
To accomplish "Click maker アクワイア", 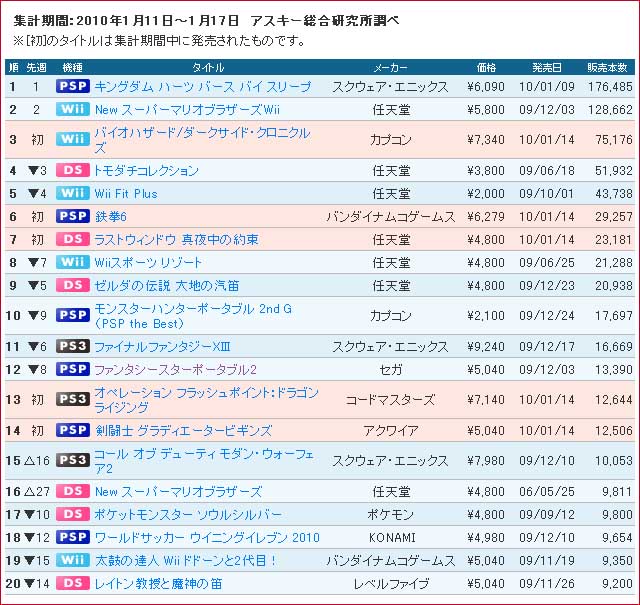I will [x=391, y=430].
